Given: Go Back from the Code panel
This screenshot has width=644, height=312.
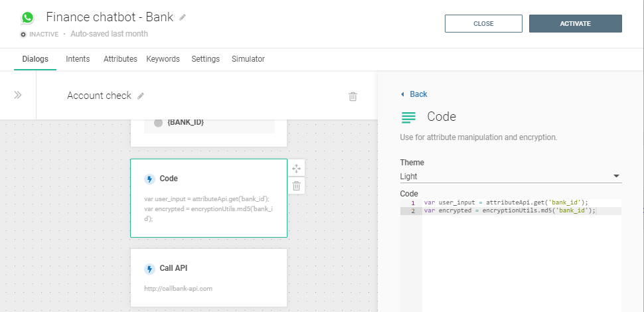Looking at the screenshot, I should [414, 94].
